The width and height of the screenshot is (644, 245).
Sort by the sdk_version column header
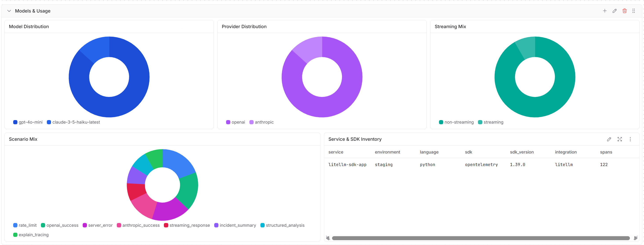click(522, 152)
